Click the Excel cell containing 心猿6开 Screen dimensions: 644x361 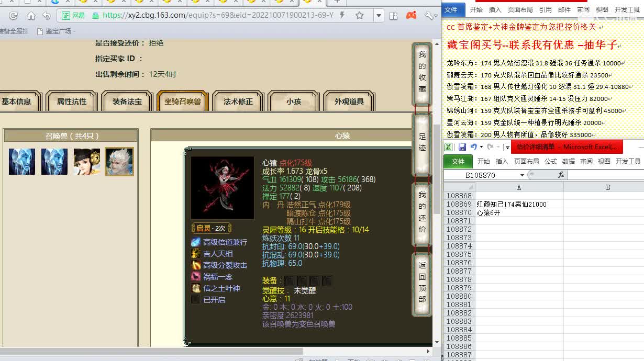pyautogui.click(x=519, y=212)
